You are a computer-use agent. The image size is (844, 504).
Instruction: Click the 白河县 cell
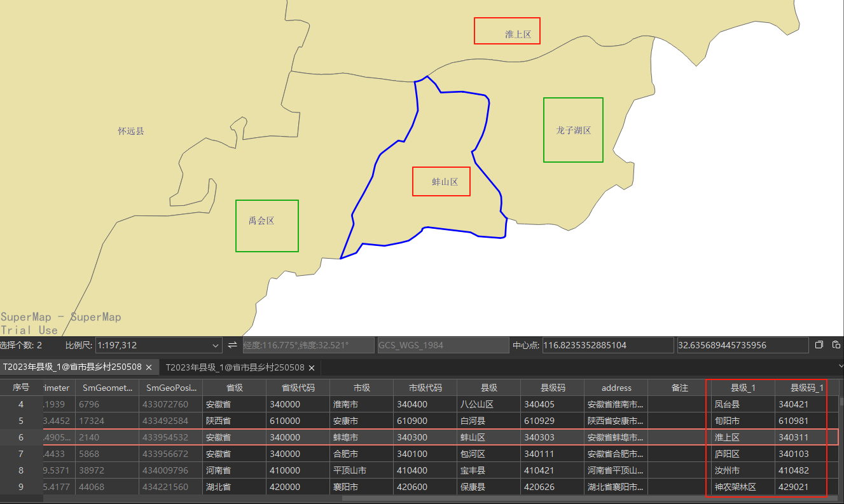pyautogui.click(x=488, y=421)
